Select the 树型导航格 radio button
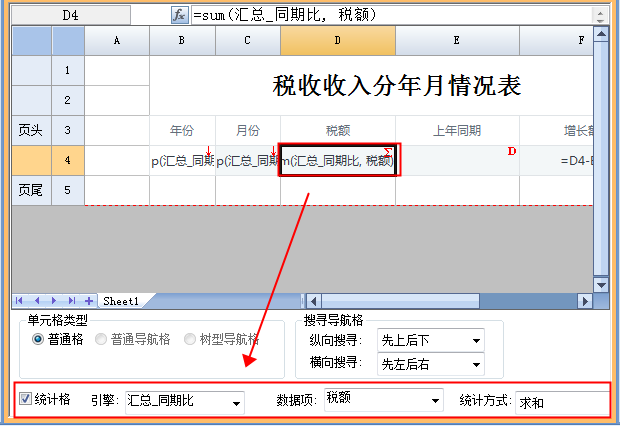 click(190, 339)
